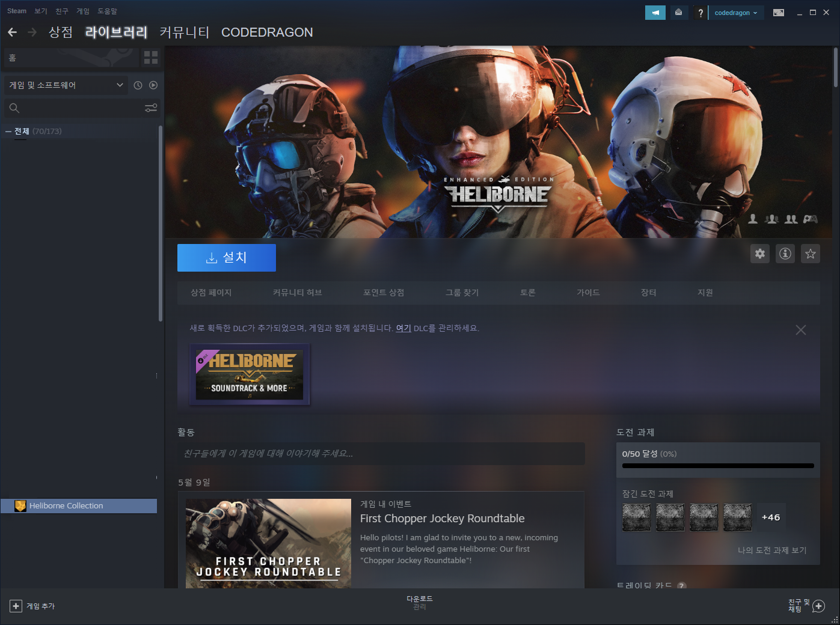Open codedragon account dropdown
840x625 pixels.
736,13
